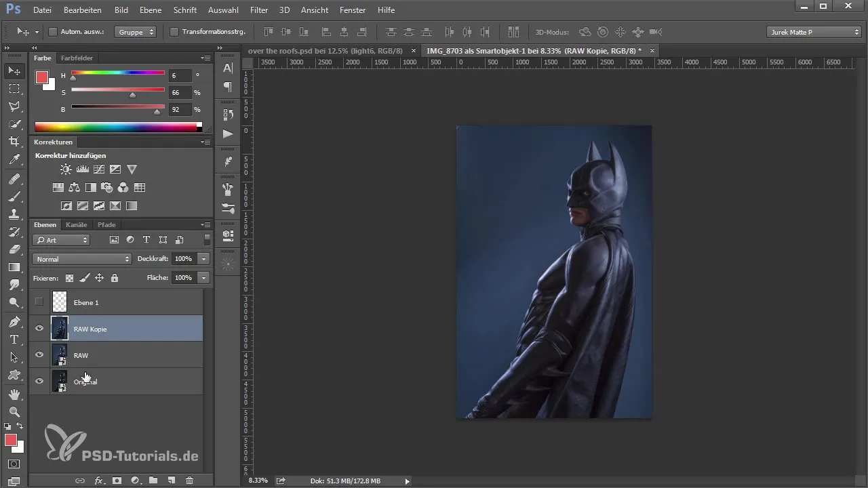Open the Datei menu

click(x=42, y=10)
